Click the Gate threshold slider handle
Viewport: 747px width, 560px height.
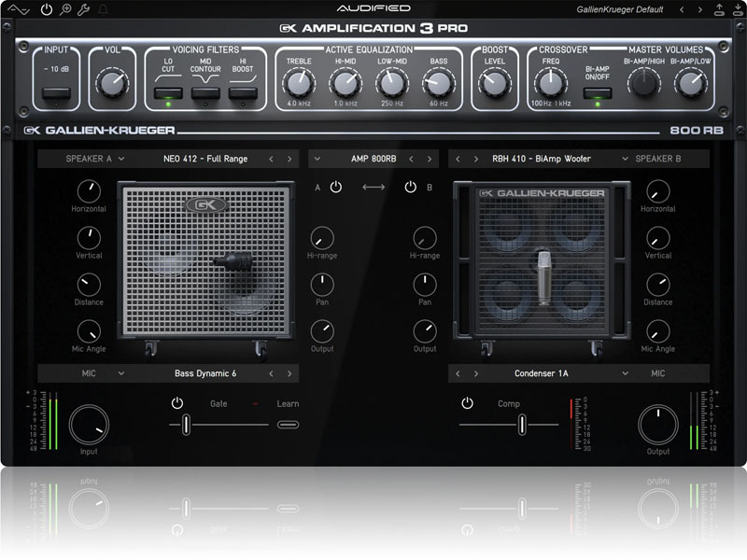coord(186,425)
